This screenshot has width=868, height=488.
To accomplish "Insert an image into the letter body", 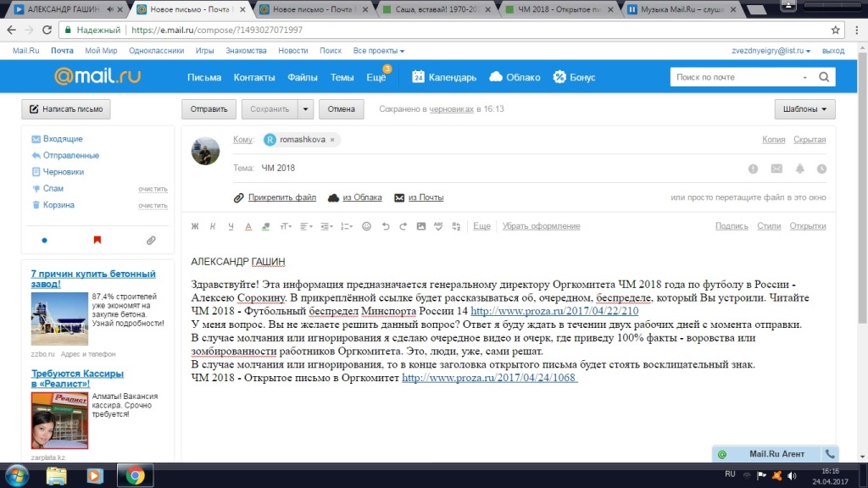I will 420,226.
